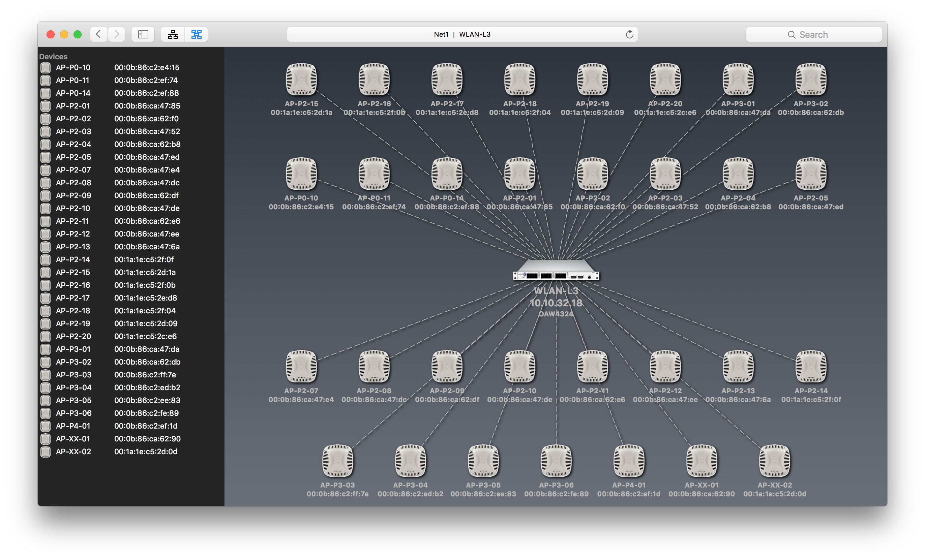Click the Net1 | WLAN-L3 address bar

pyautogui.click(x=462, y=34)
